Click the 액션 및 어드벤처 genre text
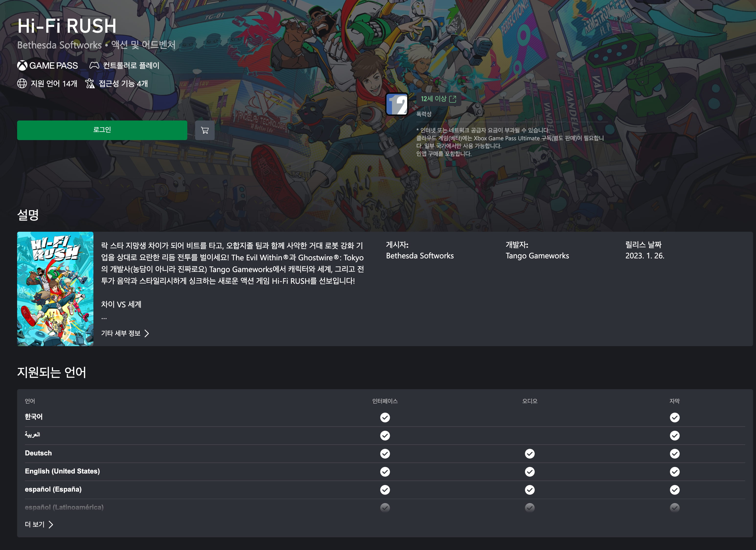 143,45
